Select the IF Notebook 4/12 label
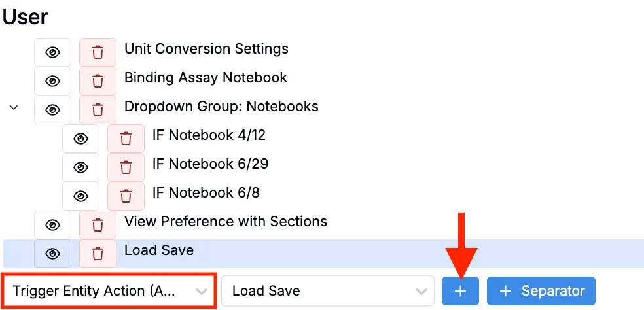The height and width of the screenshot is (310, 644). 209,135
